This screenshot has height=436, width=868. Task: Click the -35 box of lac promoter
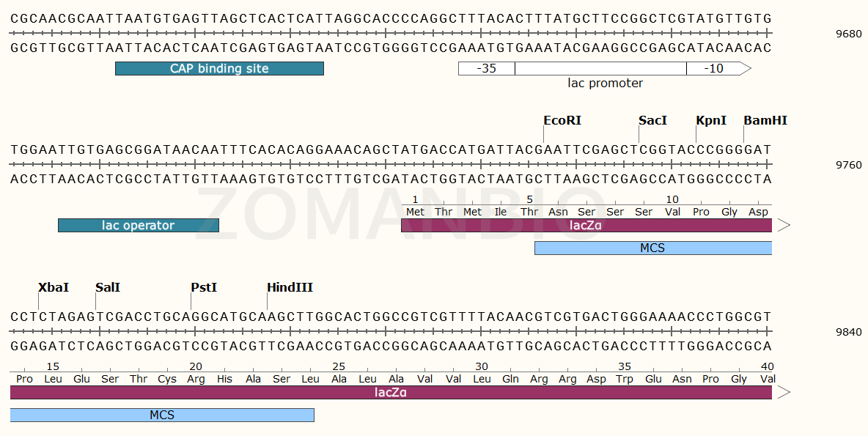(486, 69)
